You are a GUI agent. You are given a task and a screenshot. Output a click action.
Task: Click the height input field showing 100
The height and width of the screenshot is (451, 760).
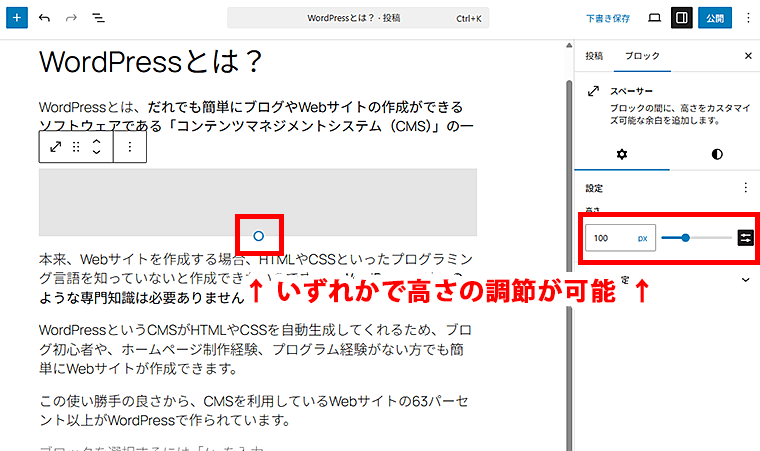(610, 238)
